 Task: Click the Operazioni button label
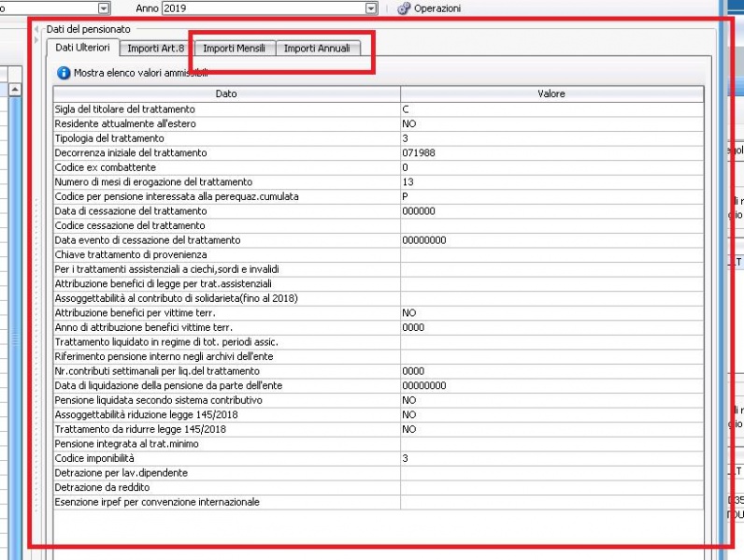pos(437,8)
